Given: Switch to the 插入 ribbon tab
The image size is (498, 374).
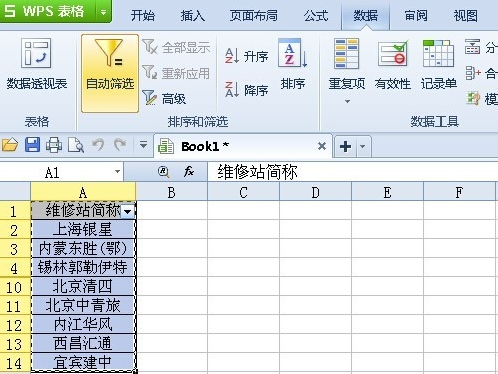Looking at the screenshot, I should 193,15.
